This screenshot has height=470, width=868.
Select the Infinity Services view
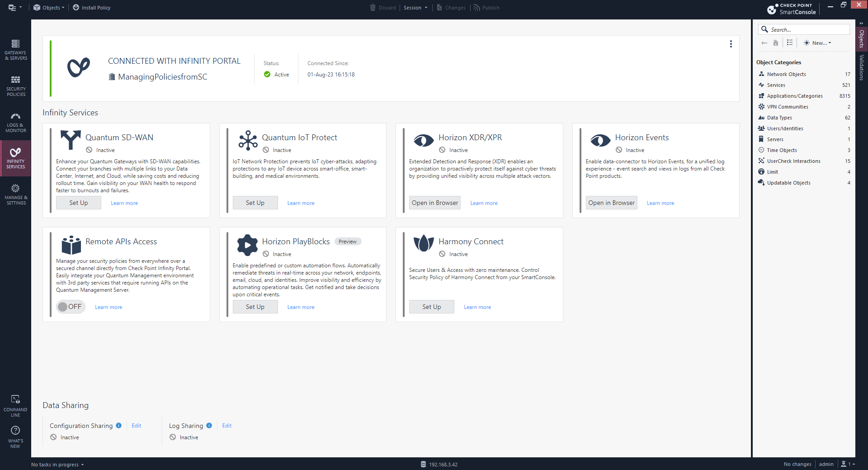coord(15,158)
